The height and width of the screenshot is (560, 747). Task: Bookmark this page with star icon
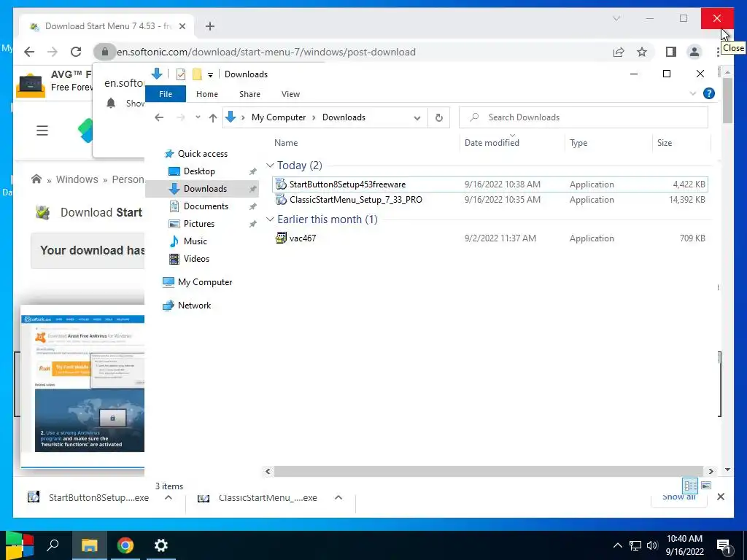click(642, 52)
